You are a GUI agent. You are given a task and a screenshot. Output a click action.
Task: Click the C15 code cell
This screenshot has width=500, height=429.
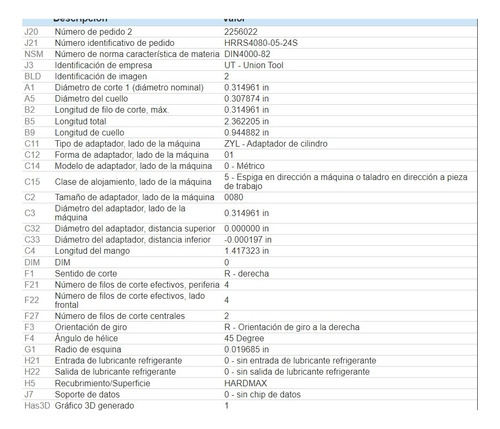[32, 182]
